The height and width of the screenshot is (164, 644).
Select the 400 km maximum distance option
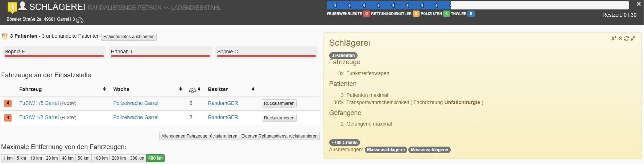click(x=155, y=158)
